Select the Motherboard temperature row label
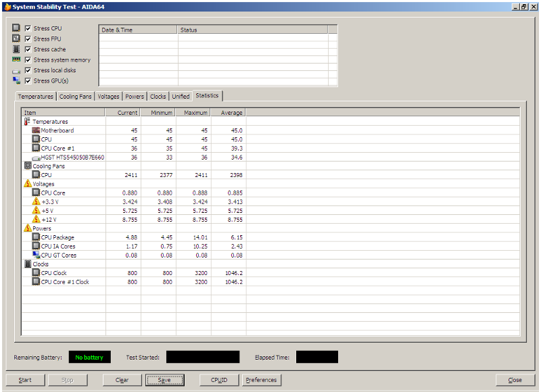 (x=57, y=130)
